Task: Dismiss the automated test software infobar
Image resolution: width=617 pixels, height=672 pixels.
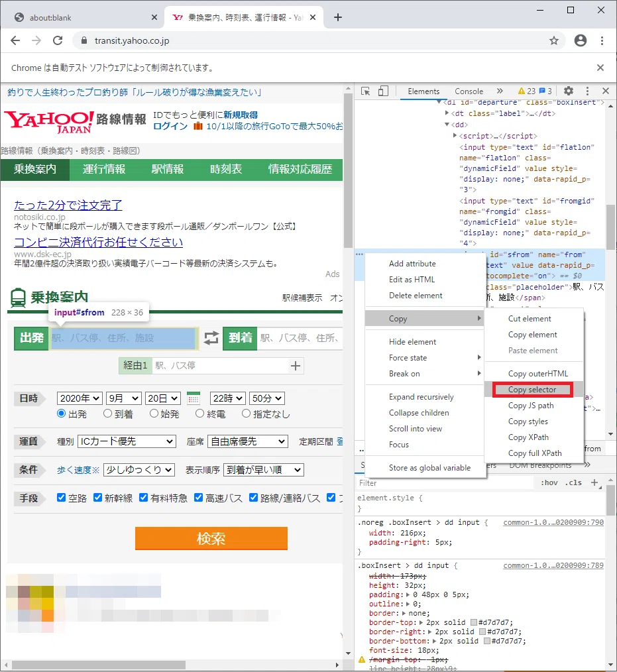Action: (x=600, y=68)
